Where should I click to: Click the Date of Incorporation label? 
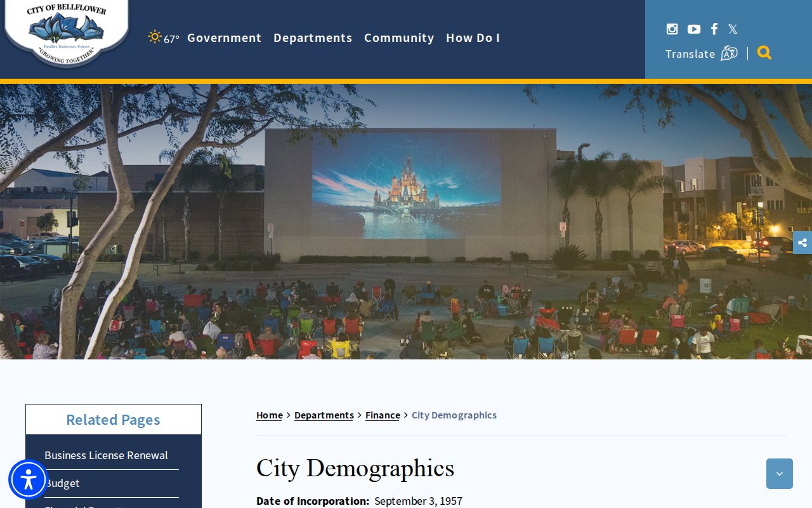click(313, 501)
